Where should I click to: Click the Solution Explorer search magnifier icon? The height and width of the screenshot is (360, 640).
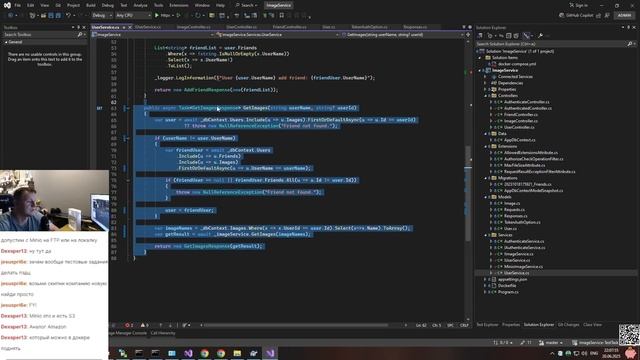tap(630, 44)
